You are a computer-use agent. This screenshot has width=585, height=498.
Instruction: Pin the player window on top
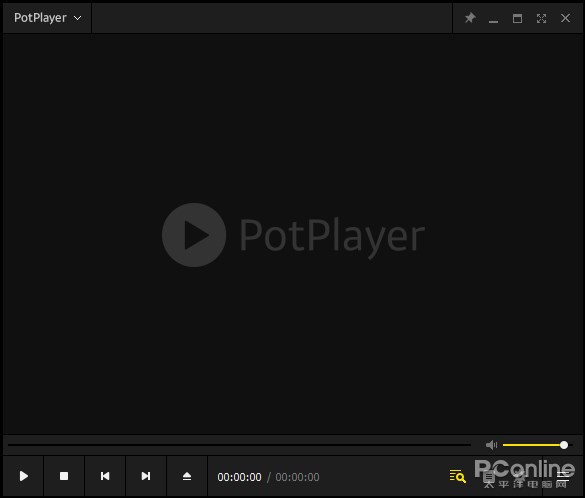click(470, 18)
